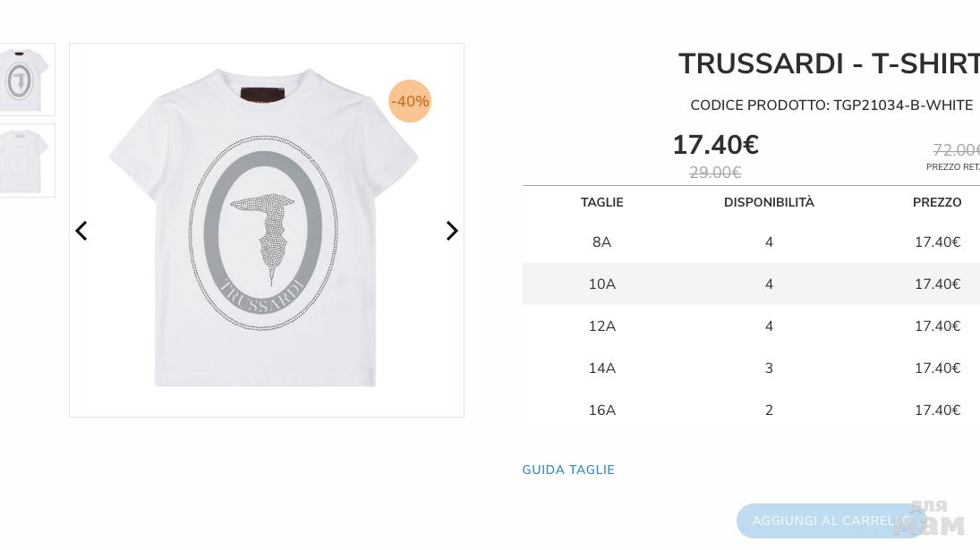The height and width of the screenshot is (550, 980).
Task: Open the Guida Taglie size guide
Action: pos(568,470)
